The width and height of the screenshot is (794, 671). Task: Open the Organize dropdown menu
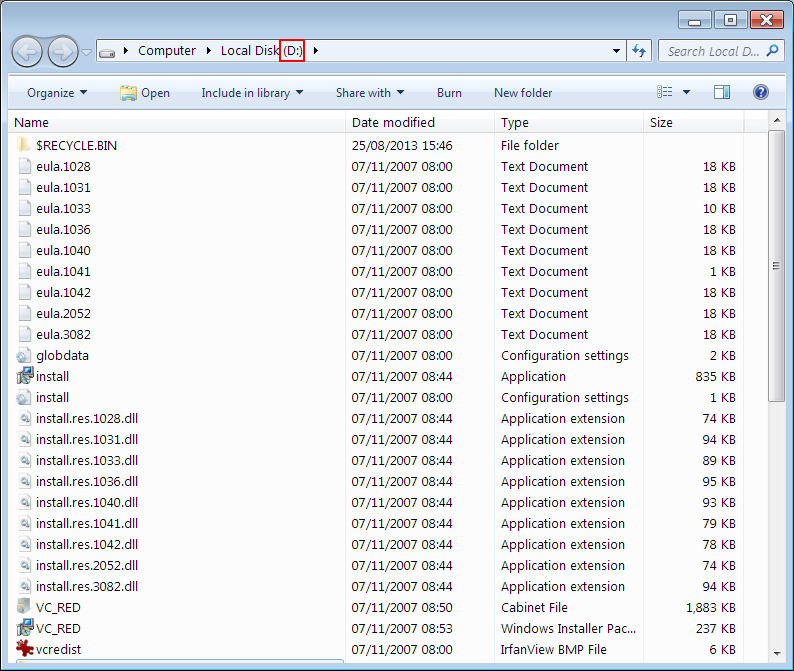[x=57, y=93]
